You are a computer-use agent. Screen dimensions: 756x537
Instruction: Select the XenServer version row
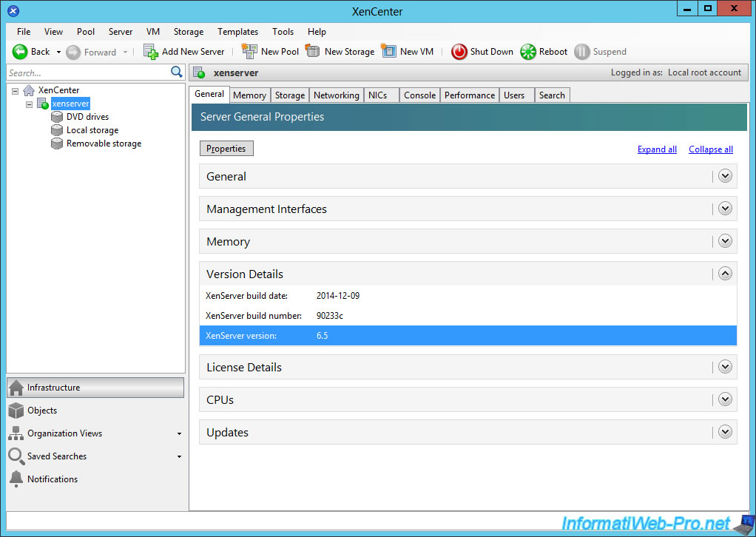(468, 336)
